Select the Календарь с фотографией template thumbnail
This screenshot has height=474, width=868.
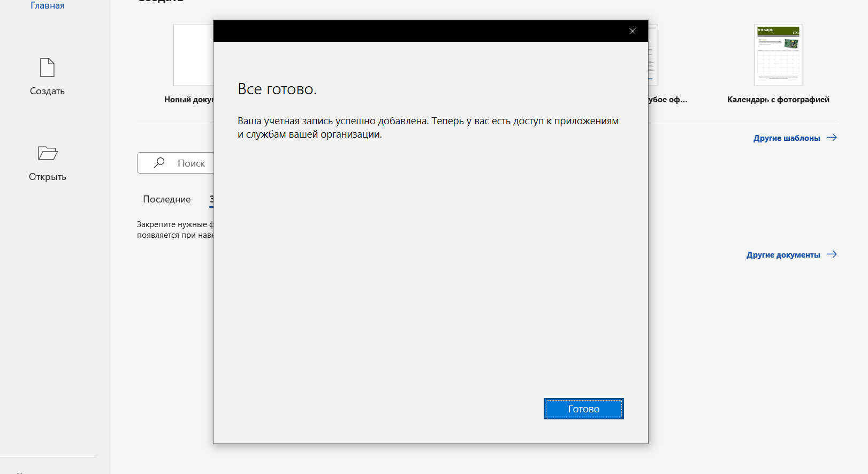[x=778, y=55]
